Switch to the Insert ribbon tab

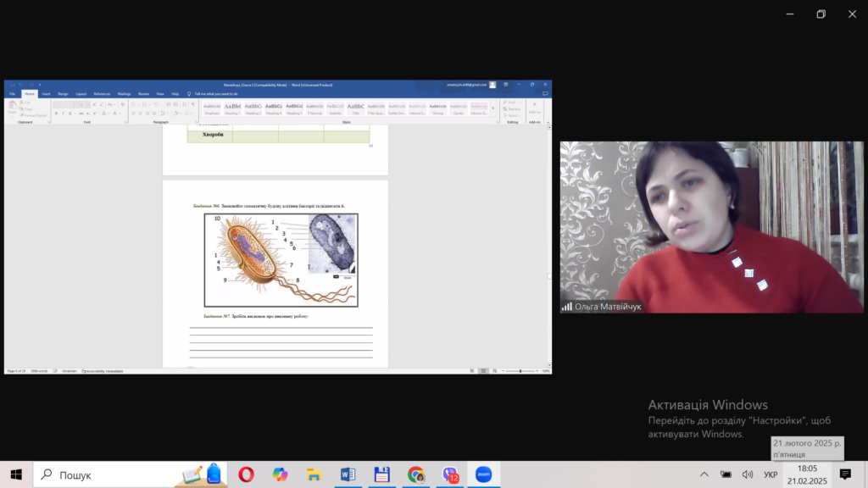(46, 94)
